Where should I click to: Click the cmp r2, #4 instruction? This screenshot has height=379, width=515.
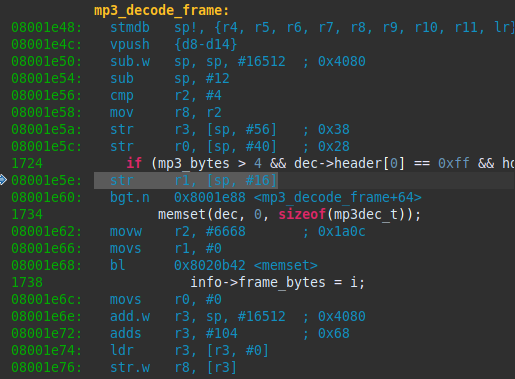(166, 95)
